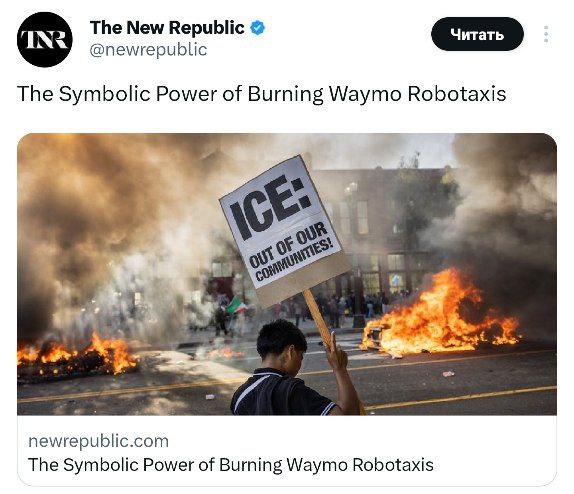Click the fire on photo's left side
574x494 pixels.
77,356
